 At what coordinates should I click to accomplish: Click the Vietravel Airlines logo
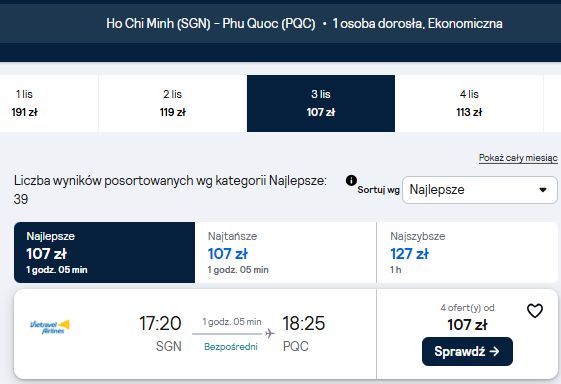click(x=50, y=327)
